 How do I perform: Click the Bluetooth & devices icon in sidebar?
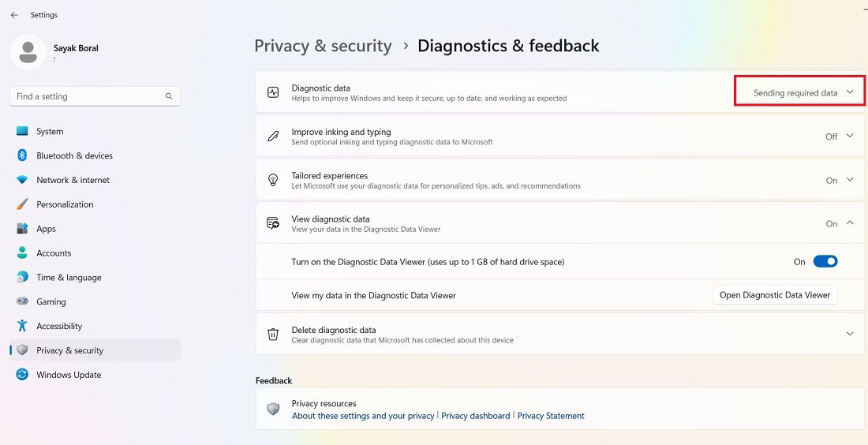tap(22, 155)
